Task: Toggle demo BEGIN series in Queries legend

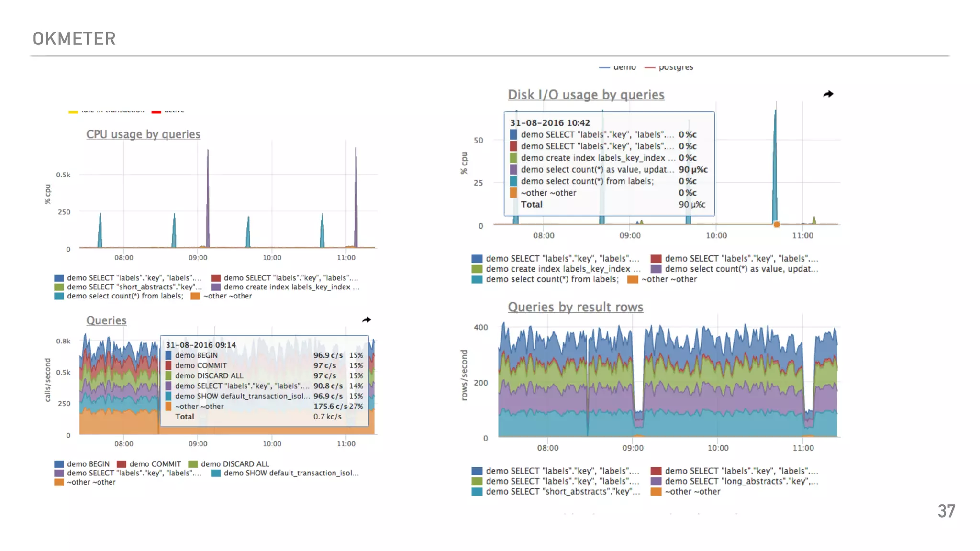Action: (x=88, y=464)
